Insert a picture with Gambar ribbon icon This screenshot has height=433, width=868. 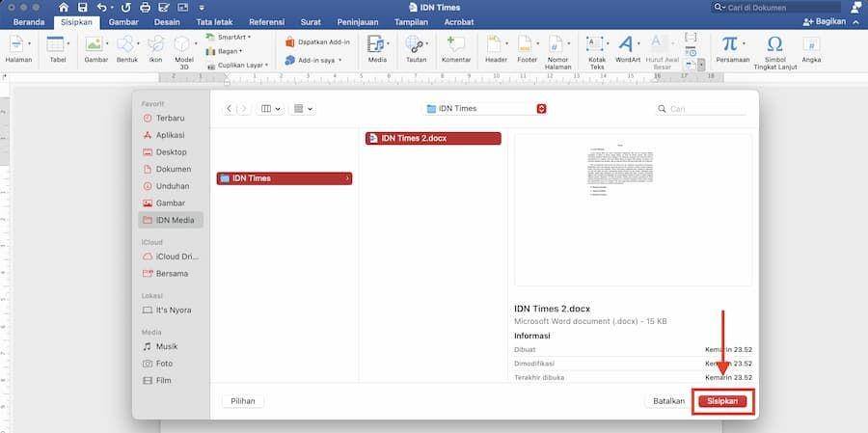click(95, 49)
